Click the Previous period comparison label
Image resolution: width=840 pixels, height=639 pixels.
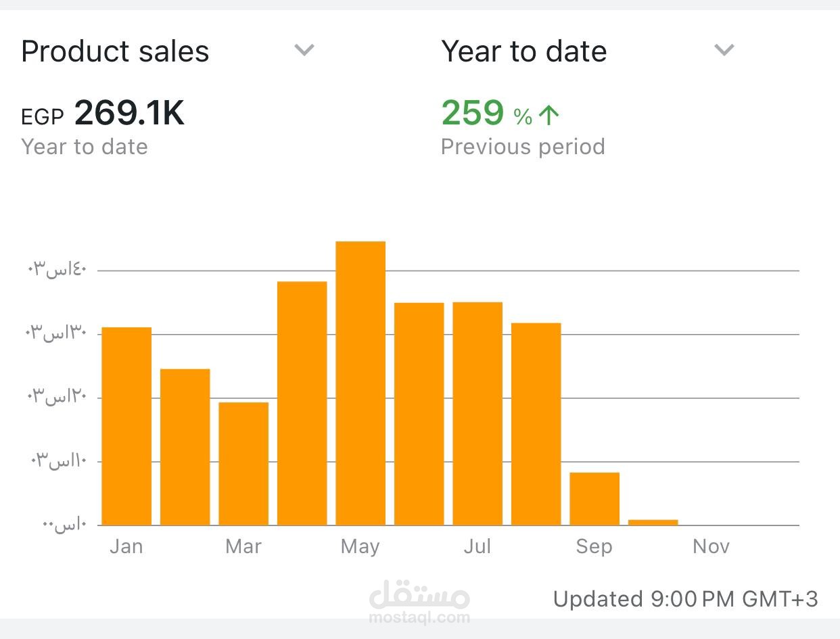point(523,147)
